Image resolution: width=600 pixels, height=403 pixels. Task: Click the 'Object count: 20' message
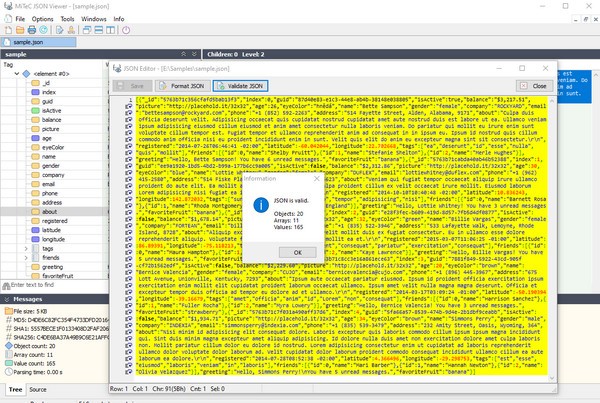(34, 346)
